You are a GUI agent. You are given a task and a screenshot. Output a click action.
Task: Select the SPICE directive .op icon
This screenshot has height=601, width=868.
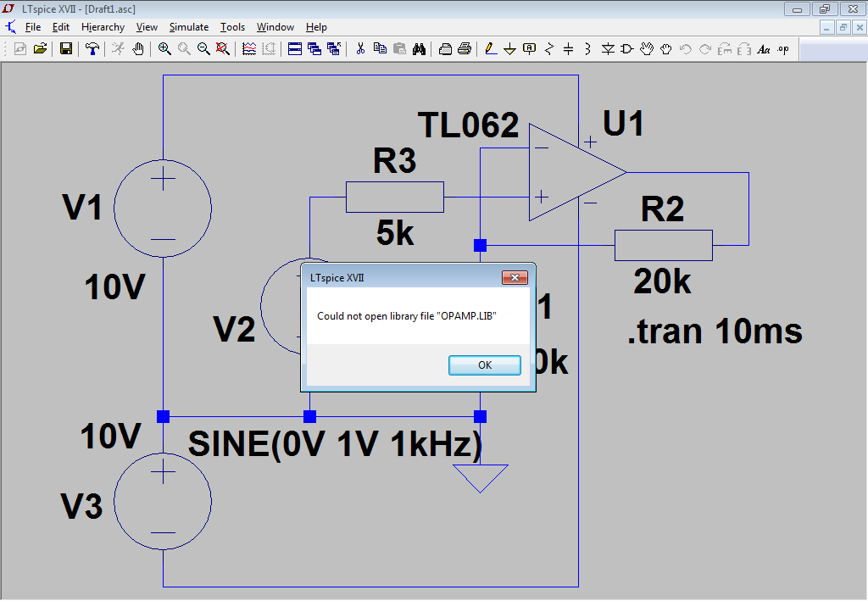783,49
